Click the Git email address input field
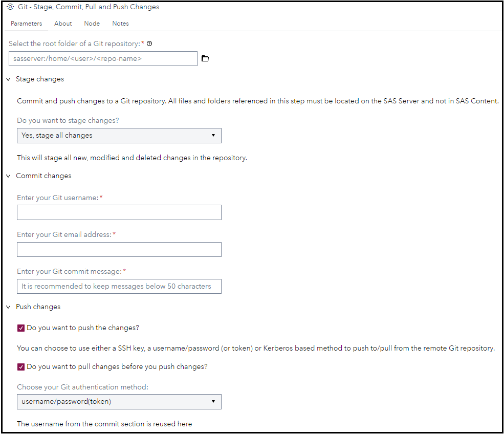Screen dimensions: 504x434 [119, 249]
